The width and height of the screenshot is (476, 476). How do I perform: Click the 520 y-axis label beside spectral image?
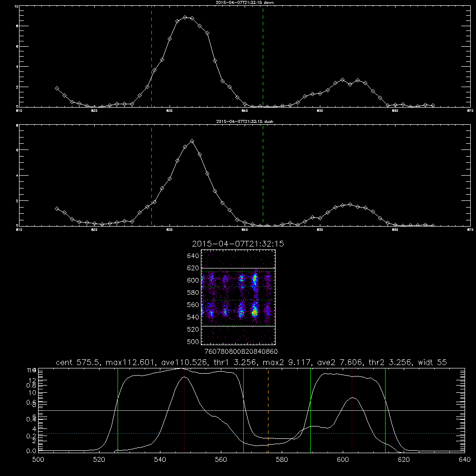coord(193,329)
